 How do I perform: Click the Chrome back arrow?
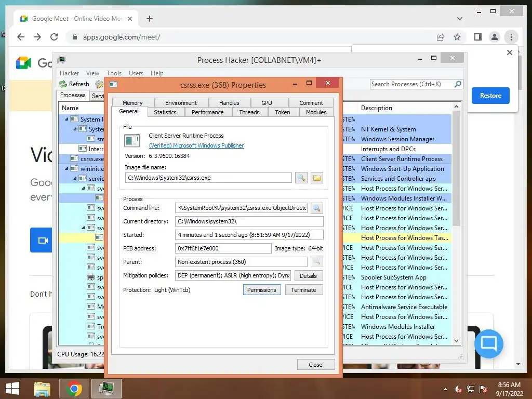coord(21,37)
